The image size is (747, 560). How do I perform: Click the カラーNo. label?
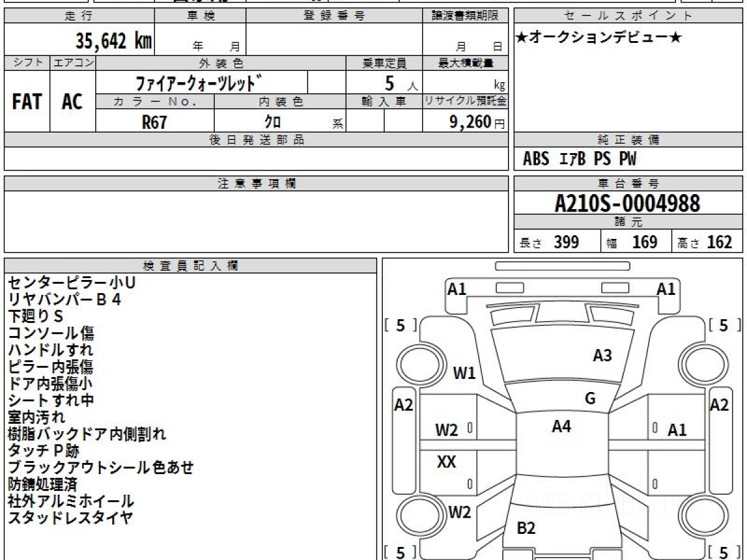[x=155, y=101]
